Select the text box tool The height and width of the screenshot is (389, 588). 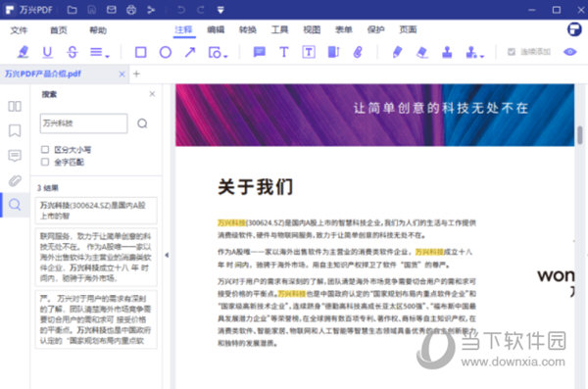click(309, 52)
